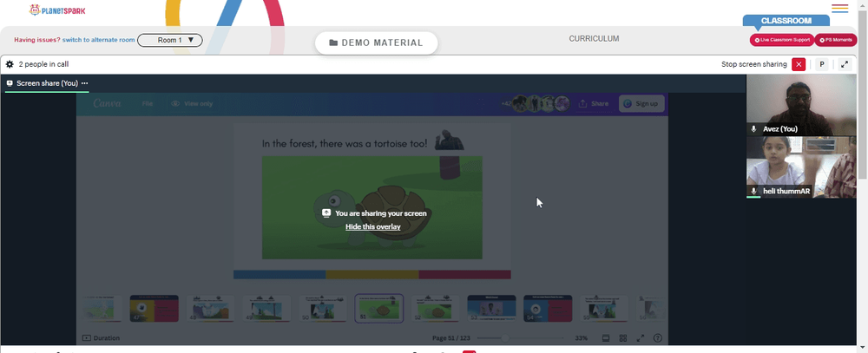
Task: Click the P button in call bar
Action: pyautogui.click(x=822, y=64)
